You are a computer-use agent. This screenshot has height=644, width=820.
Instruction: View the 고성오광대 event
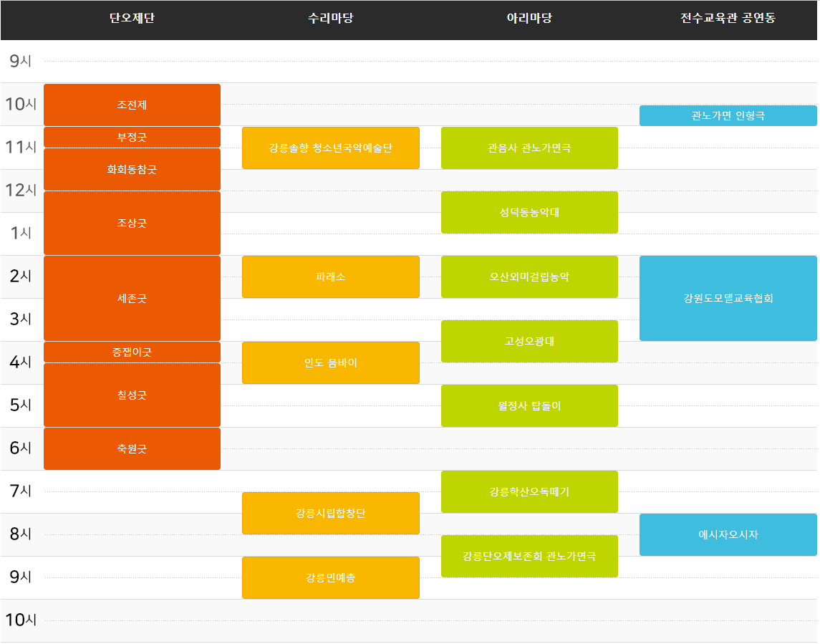(529, 341)
